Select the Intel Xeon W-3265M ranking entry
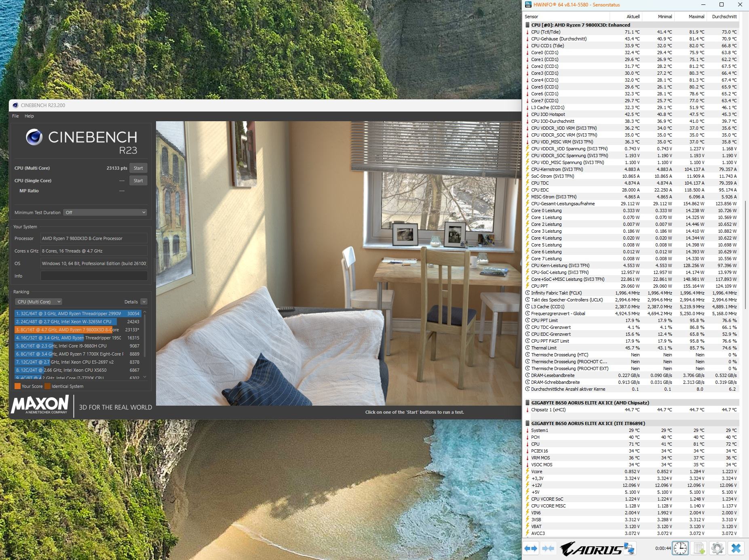Image resolution: width=749 pixels, height=560 pixels. [x=78, y=322]
